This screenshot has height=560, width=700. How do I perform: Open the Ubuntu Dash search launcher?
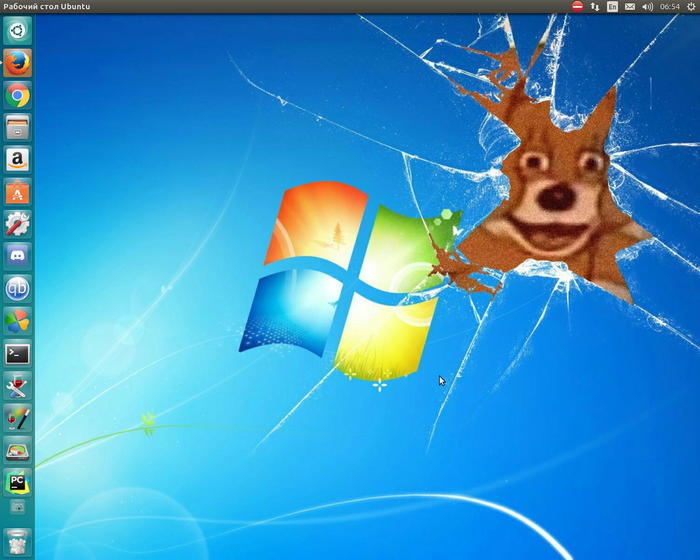tap(17, 31)
